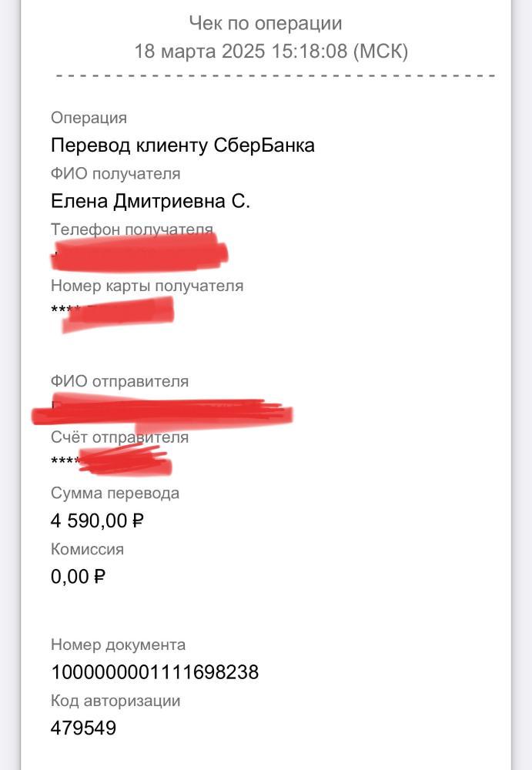Select the commission value '0,00 ₽'
532x770 pixels.
(x=78, y=577)
